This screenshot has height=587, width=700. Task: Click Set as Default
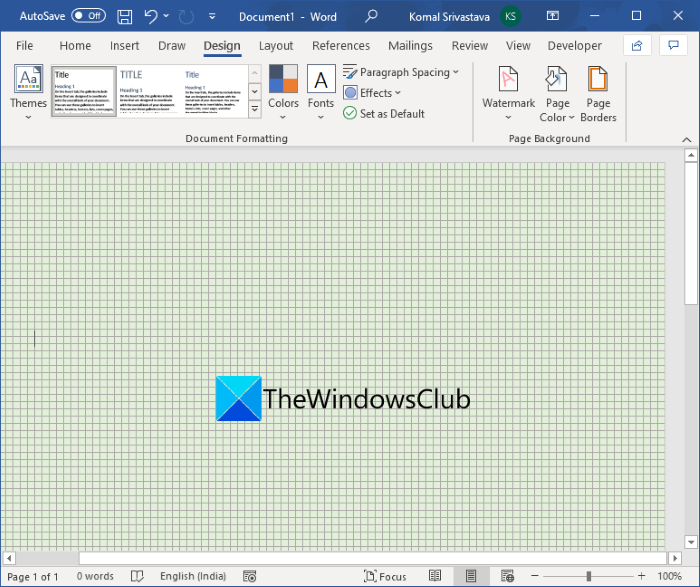pos(383,113)
